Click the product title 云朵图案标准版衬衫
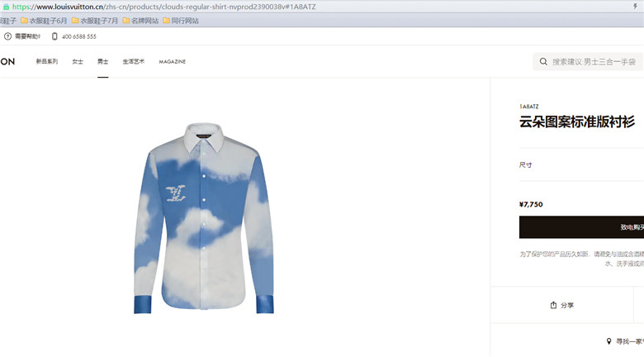Image resolution: width=644 pixels, height=357 pixels. coord(577,121)
